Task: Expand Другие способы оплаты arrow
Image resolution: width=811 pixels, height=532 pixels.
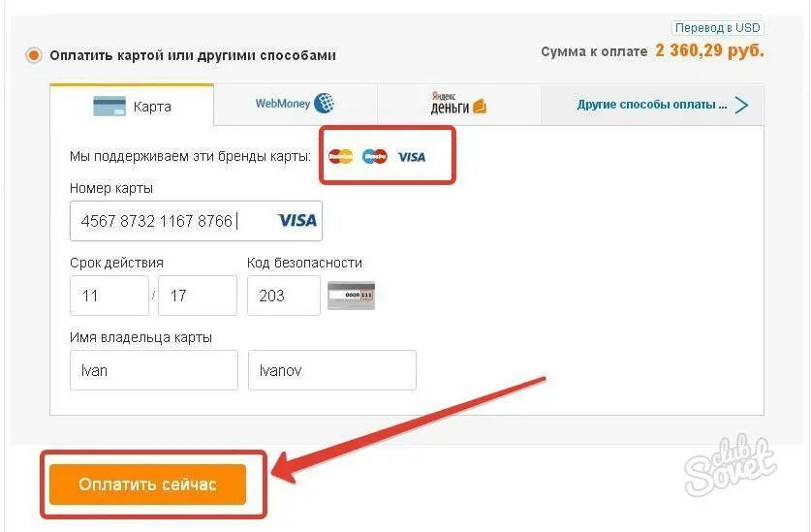Action: tap(742, 105)
